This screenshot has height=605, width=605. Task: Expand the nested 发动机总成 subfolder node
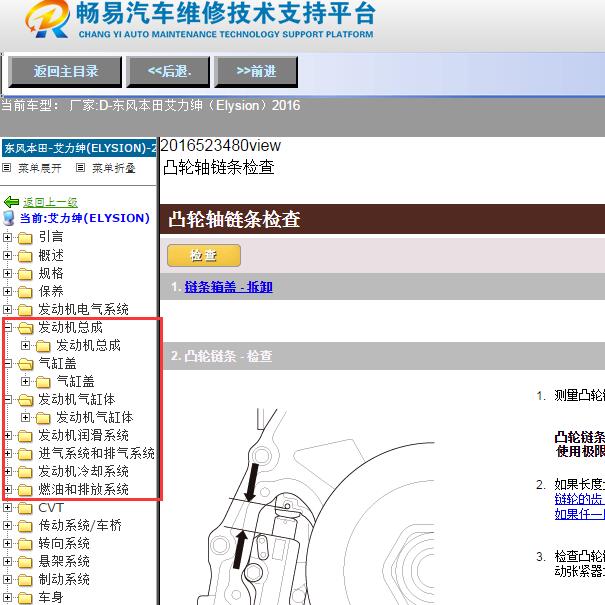coord(25,345)
